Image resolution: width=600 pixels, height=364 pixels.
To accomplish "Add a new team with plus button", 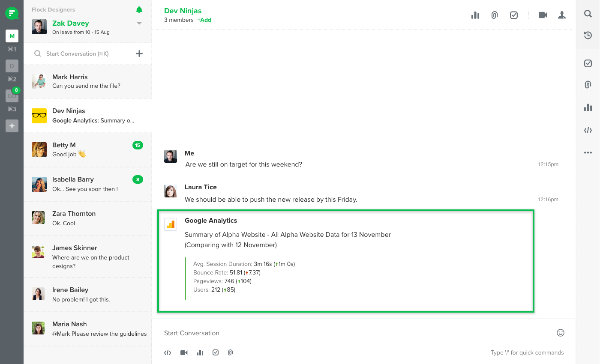I will 12,126.
